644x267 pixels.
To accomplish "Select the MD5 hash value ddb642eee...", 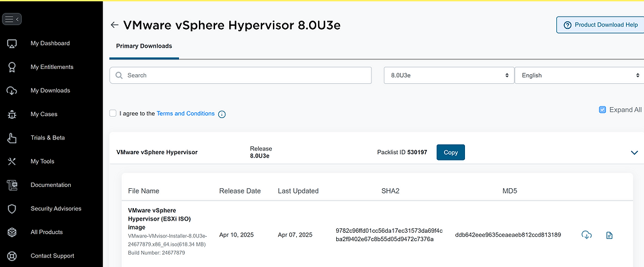I will coord(508,235).
